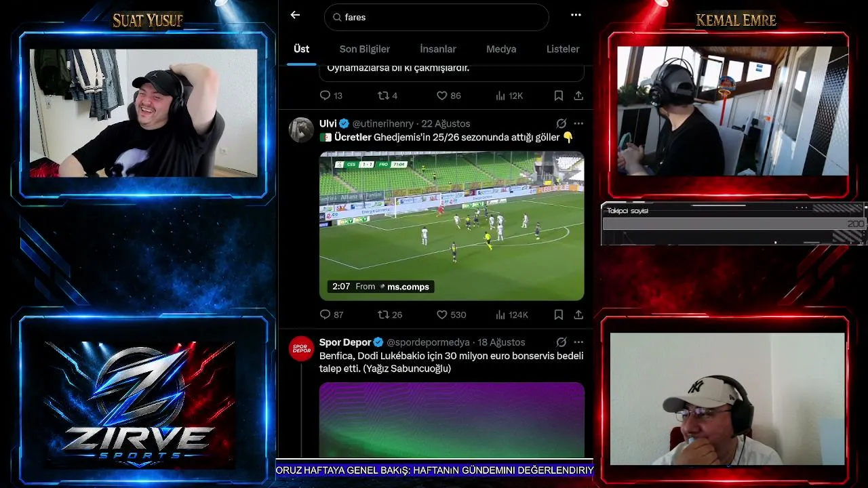The width and height of the screenshot is (868, 488).
Task: Click the Benfica, Dodi Lukébakio tweet text
Action: pyautogui.click(x=451, y=362)
